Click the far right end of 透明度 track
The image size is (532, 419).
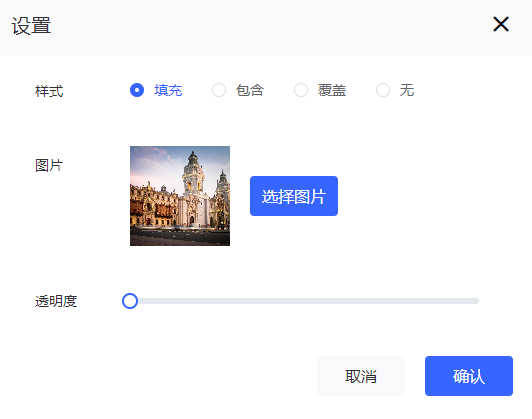click(477, 301)
